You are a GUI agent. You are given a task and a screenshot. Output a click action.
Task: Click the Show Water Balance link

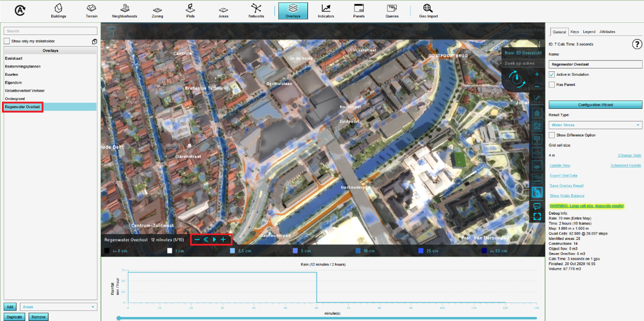coord(567,196)
